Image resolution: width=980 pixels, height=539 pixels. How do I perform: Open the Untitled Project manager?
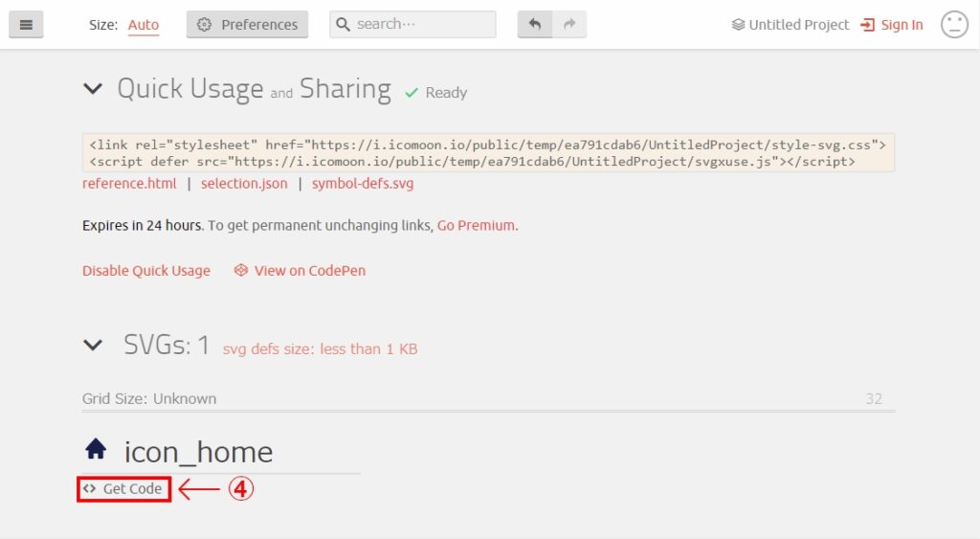point(790,25)
